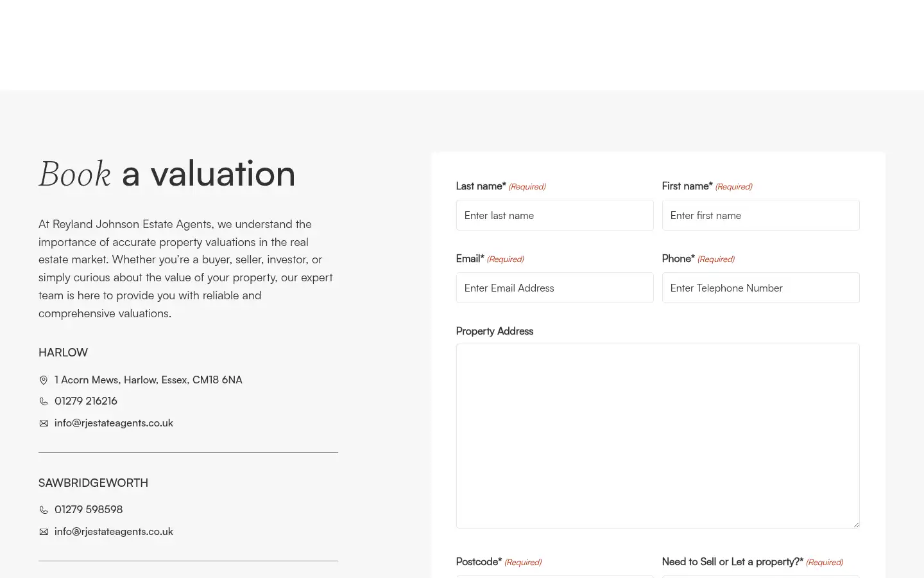This screenshot has height=578, width=924.
Task: Click the Harlow address location pin icon
Action: point(44,380)
